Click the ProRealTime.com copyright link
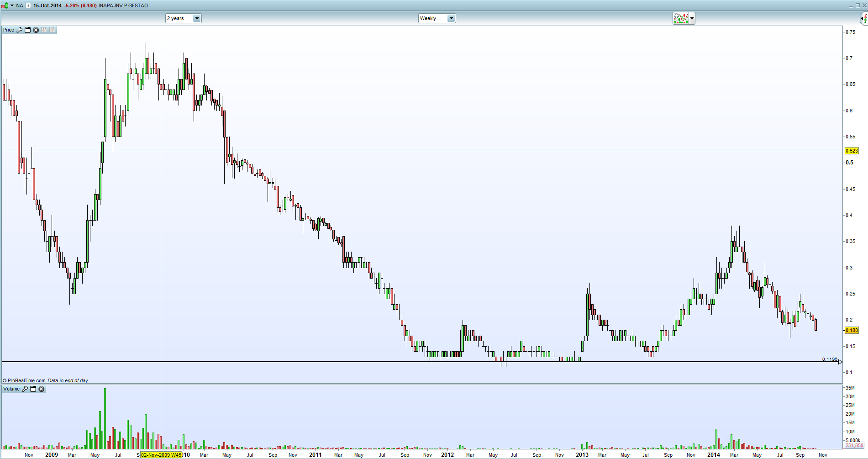 (x=24, y=380)
